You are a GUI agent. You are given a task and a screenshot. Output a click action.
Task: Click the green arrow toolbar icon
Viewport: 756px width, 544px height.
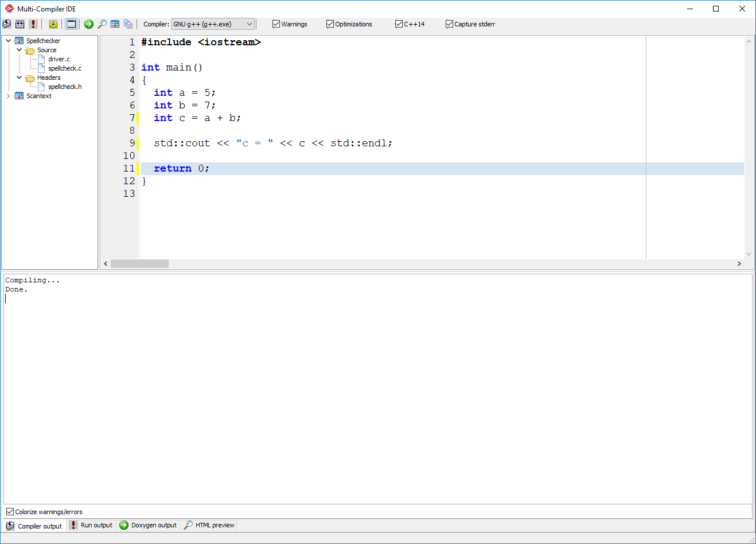click(89, 24)
